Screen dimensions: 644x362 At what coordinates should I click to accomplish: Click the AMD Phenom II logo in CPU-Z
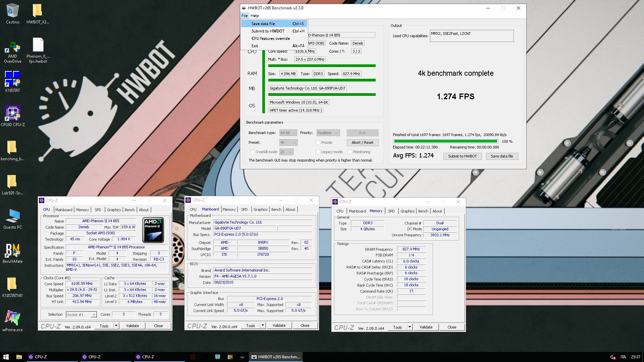153,230
